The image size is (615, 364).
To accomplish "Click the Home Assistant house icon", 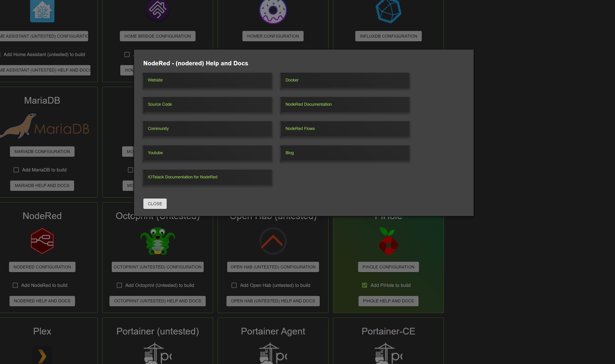I will click(x=42, y=11).
